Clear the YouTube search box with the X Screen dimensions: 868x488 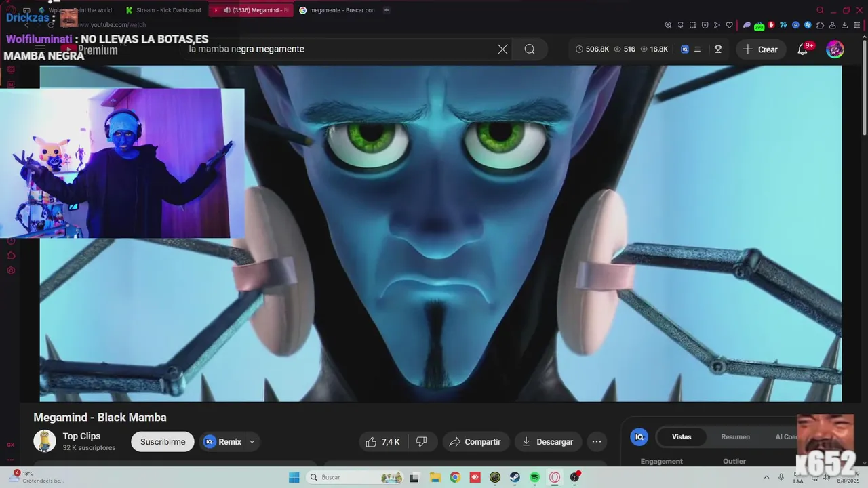tap(502, 49)
